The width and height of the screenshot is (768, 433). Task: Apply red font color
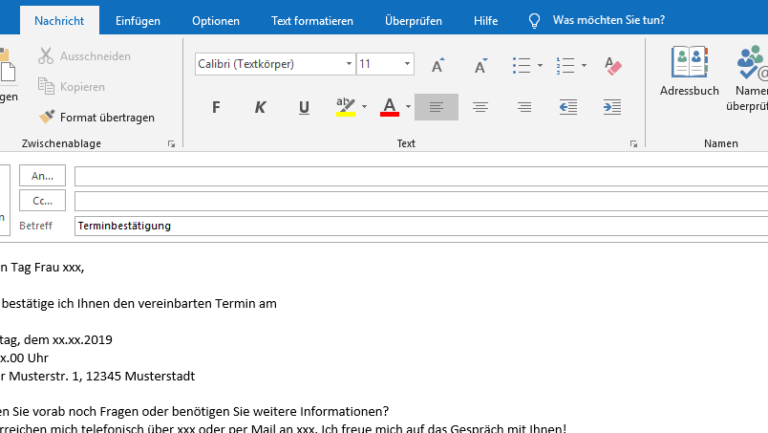(x=389, y=107)
